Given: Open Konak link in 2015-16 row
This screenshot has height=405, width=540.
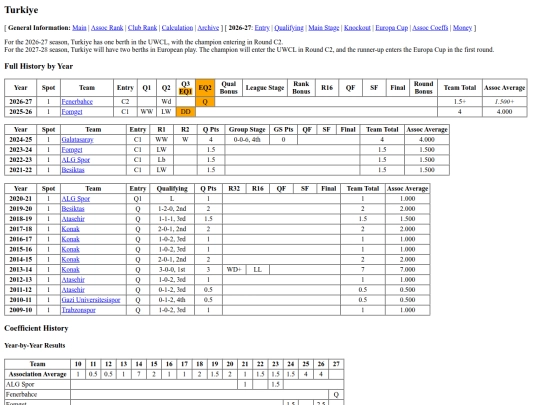Looking at the screenshot, I should tap(71, 249).
